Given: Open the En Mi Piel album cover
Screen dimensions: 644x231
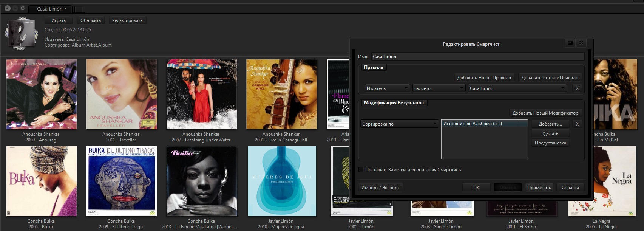Looking at the screenshot, I should click(615, 94).
